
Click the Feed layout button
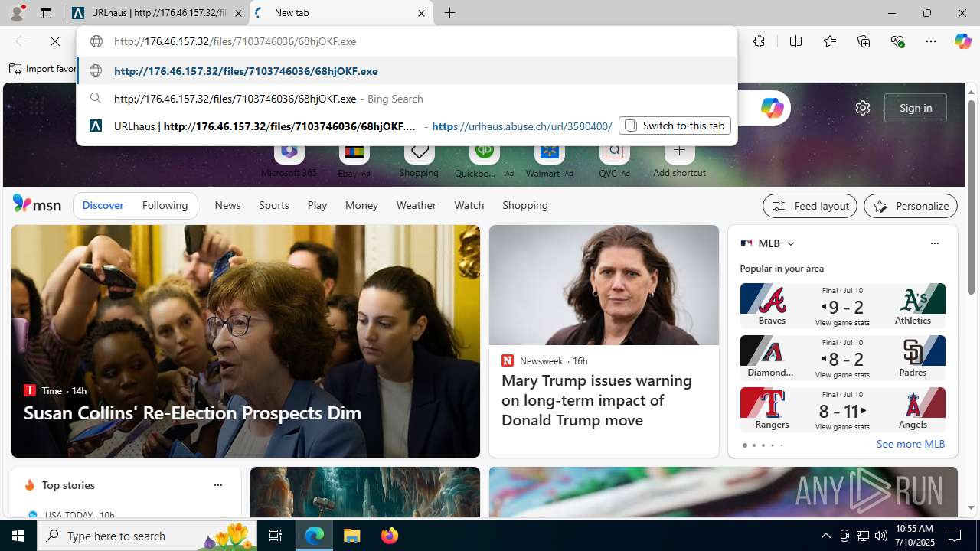(x=809, y=206)
